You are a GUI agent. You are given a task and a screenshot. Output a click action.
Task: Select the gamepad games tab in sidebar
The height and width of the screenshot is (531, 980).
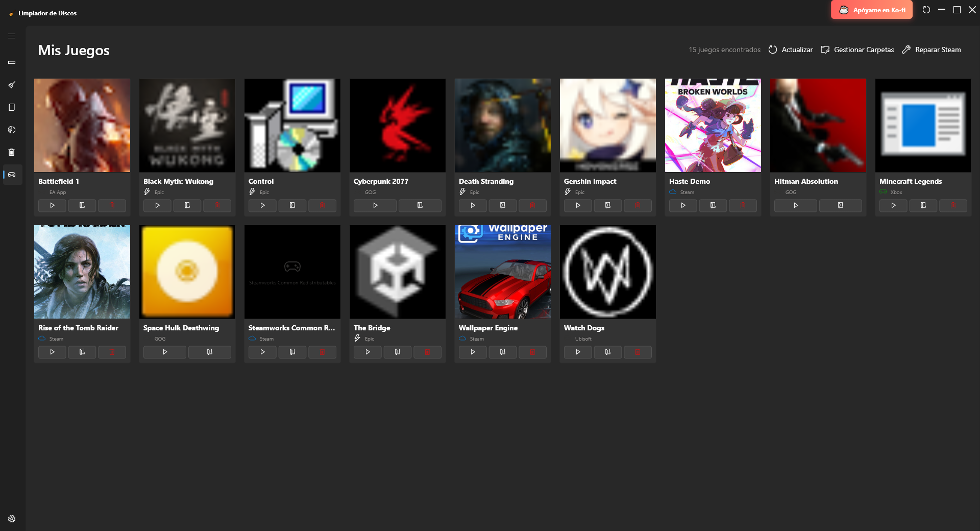tap(12, 175)
